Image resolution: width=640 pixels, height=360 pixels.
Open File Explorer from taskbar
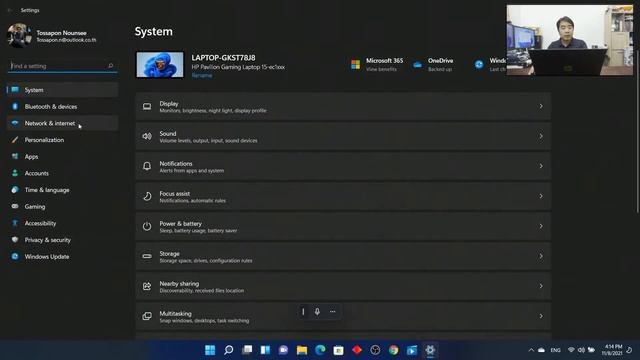(x=302, y=350)
